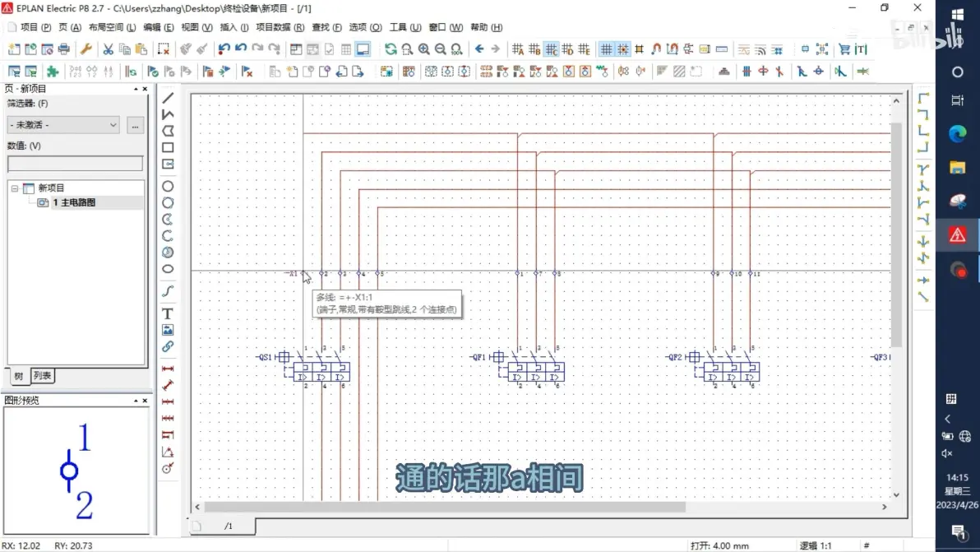Toggle snap to grid

click(x=623, y=49)
